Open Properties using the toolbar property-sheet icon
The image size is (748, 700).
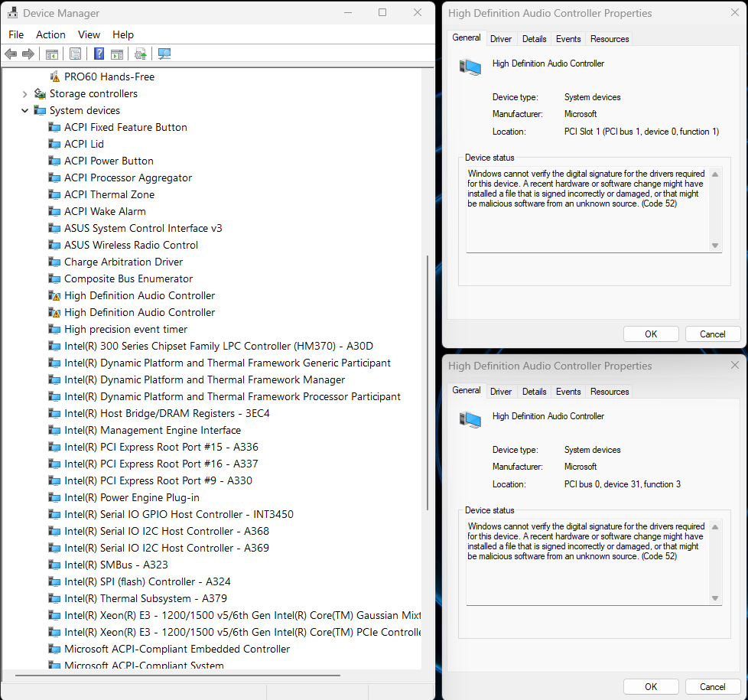[x=76, y=54]
